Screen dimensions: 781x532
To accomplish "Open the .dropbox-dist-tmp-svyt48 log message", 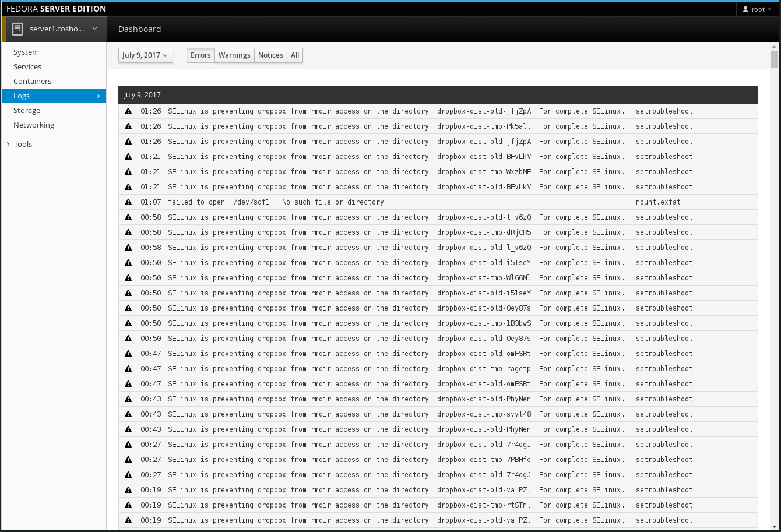I will coord(395,414).
